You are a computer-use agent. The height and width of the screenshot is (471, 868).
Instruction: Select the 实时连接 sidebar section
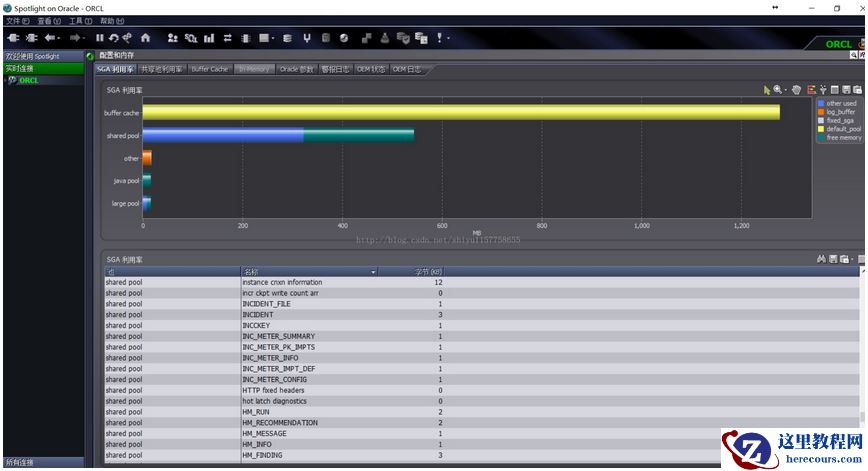(x=44, y=69)
